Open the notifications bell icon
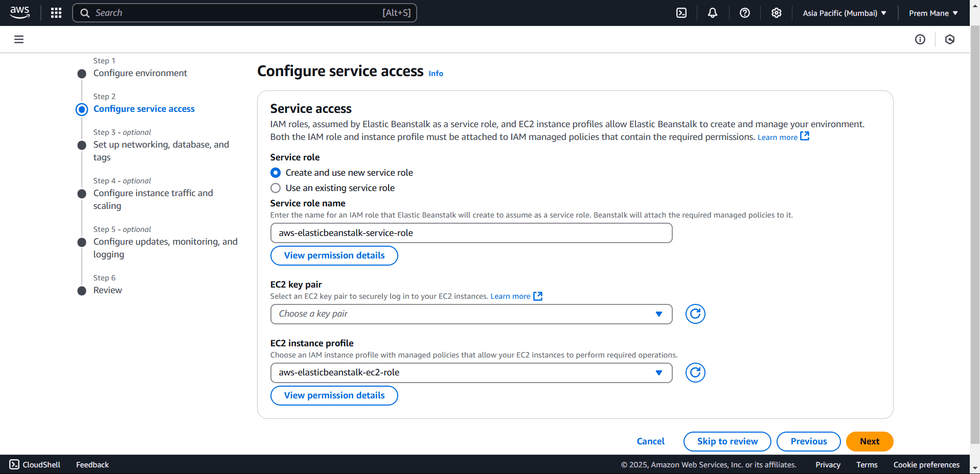This screenshot has height=474, width=980. click(713, 13)
